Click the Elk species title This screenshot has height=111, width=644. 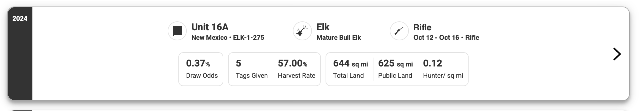click(x=323, y=27)
